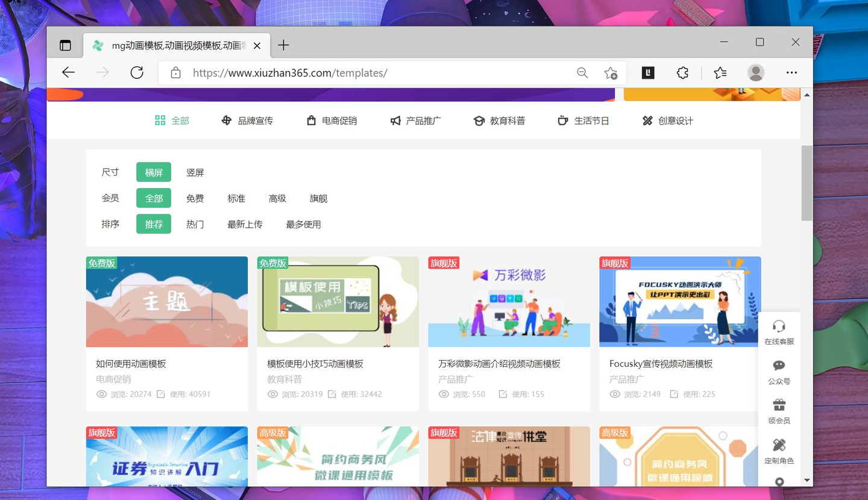
Task: Select the 电商促销 category tab
Action: click(332, 120)
